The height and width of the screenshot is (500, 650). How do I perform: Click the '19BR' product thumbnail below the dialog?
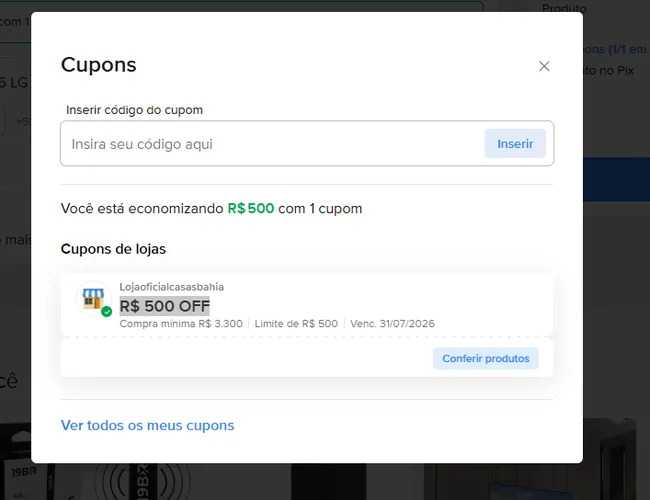[x=27, y=481]
